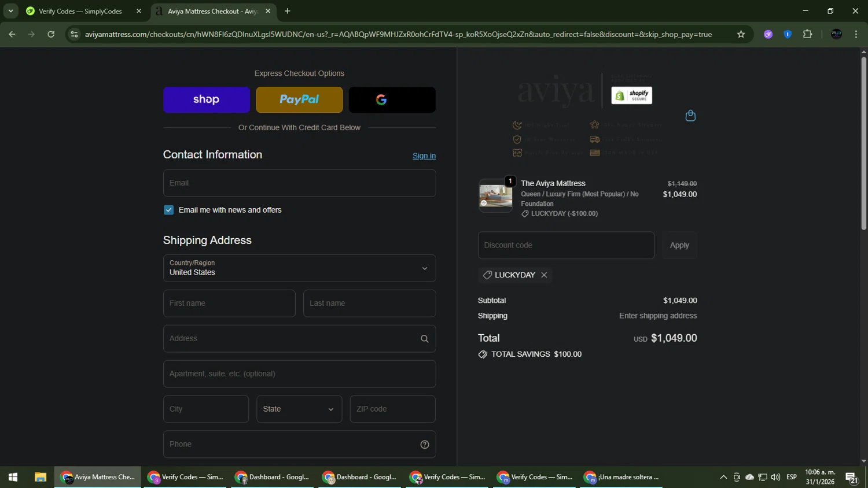868x488 pixels.
Task: Select the Phone number field
Action: click(x=299, y=445)
